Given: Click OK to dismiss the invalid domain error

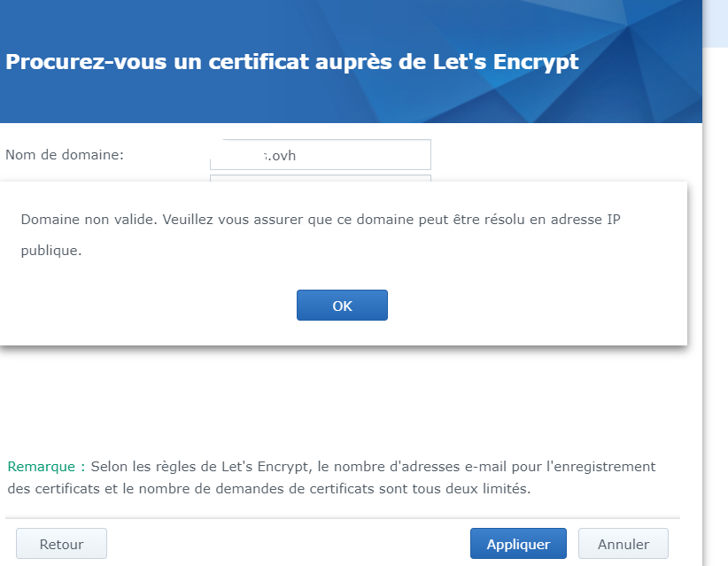Looking at the screenshot, I should click(x=342, y=306).
